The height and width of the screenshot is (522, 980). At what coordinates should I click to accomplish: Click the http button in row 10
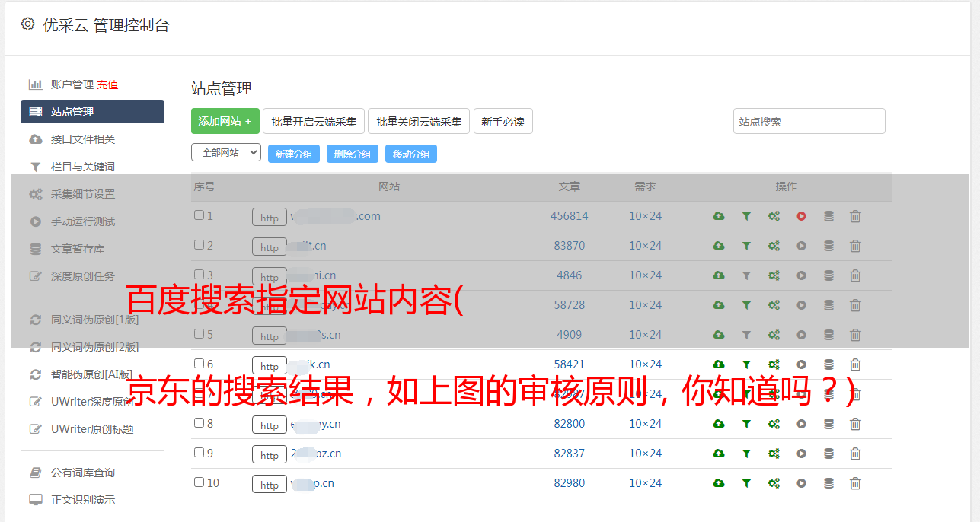(x=270, y=484)
